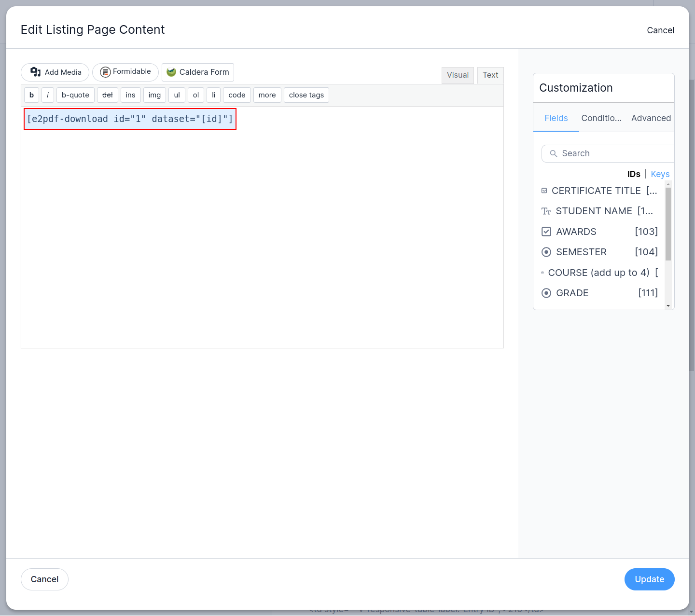The height and width of the screenshot is (616, 695).
Task: Open the Formidable form inserter
Action: tap(125, 72)
